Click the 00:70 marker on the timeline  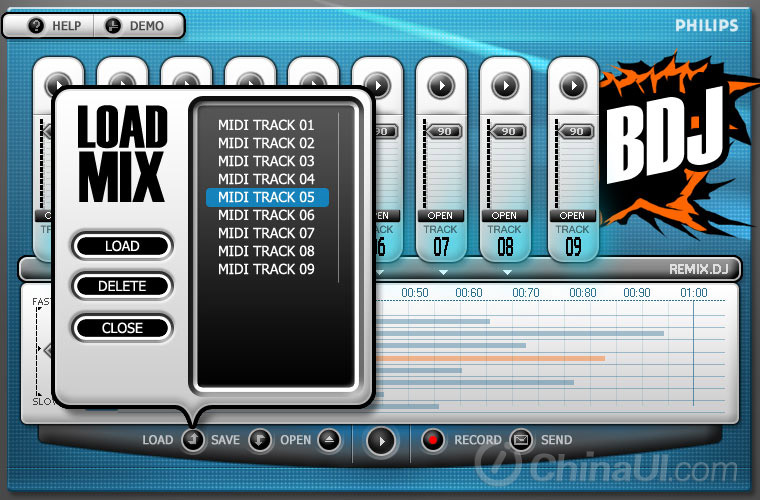525,293
